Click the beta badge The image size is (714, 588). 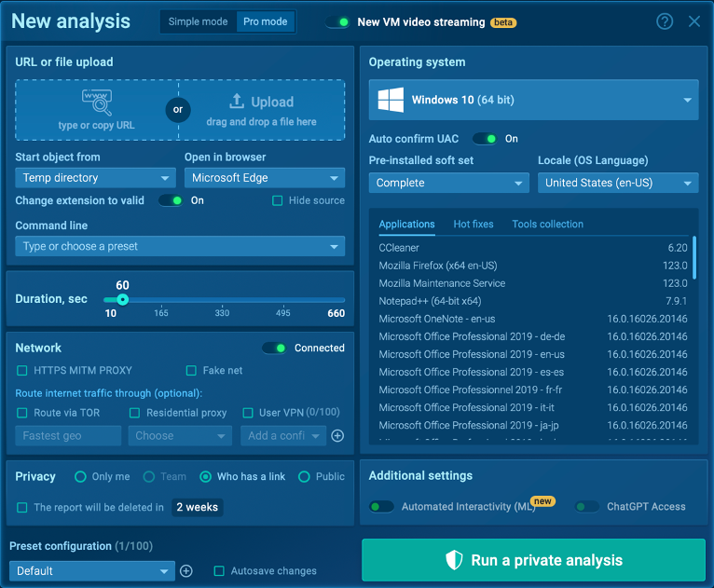pyautogui.click(x=503, y=22)
